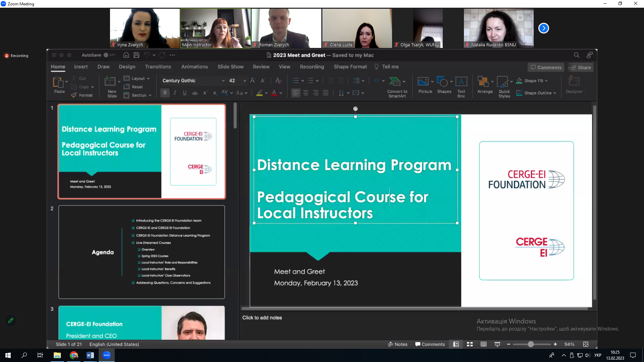
Task: Open the Slide Show tab
Action: click(x=230, y=67)
